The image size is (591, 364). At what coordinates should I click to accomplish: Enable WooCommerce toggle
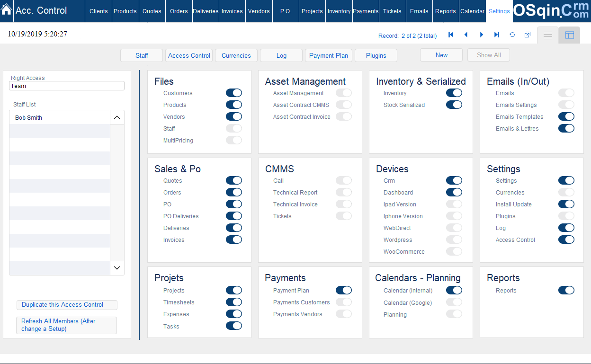454,252
